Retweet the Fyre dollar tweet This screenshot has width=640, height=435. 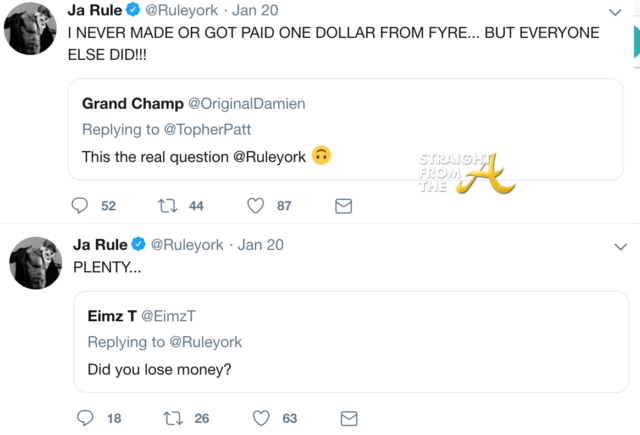point(167,206)
